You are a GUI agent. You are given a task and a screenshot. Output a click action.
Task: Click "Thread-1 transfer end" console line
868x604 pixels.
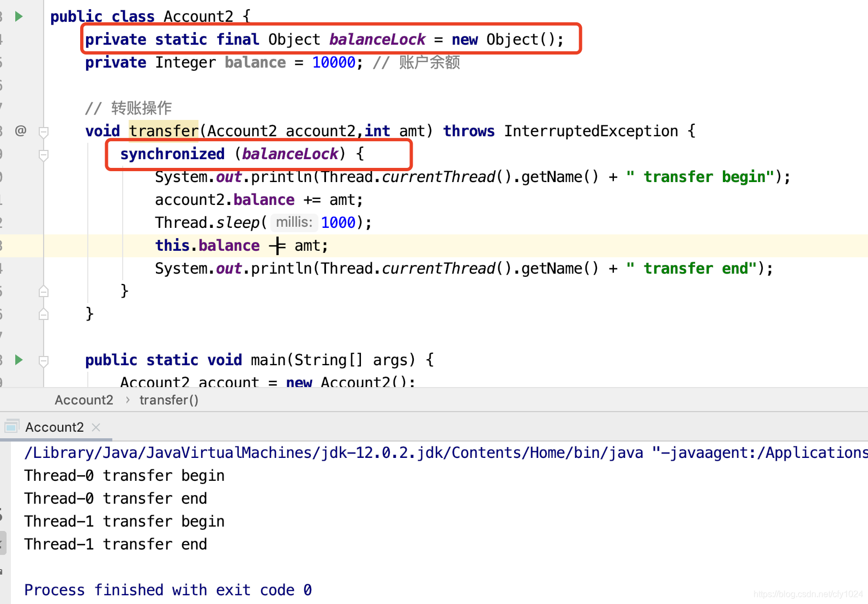click(x=116, y=544)
